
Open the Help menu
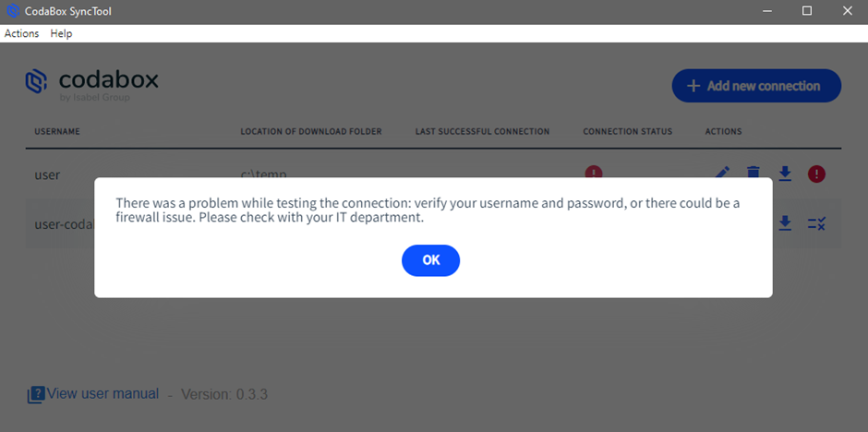pyautogui.click(x=61, y=34)
